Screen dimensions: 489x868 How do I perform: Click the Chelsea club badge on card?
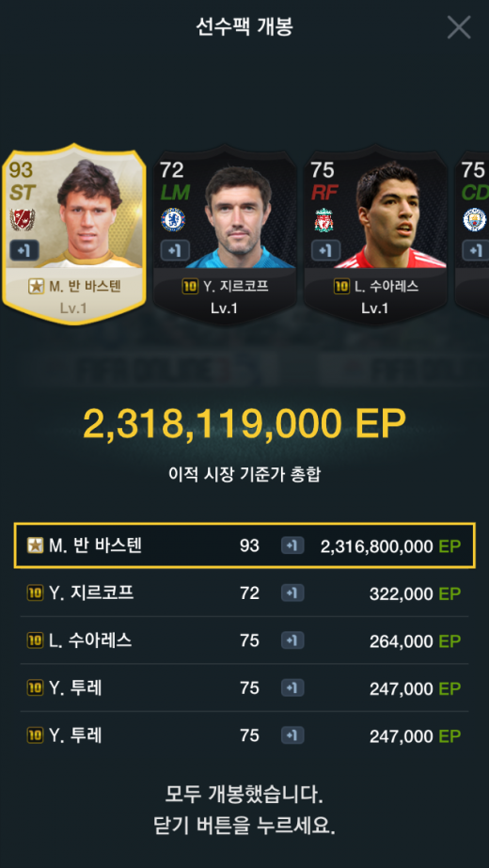173,220
